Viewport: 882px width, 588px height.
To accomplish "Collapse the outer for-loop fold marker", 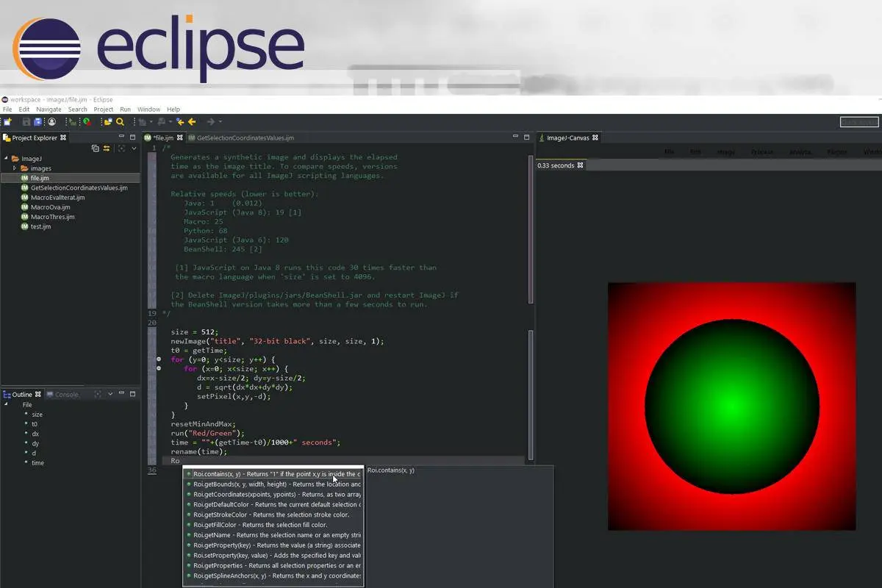I will 159,359.
